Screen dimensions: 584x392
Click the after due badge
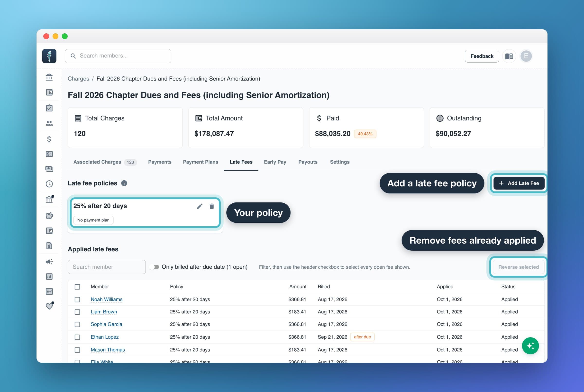362,337
